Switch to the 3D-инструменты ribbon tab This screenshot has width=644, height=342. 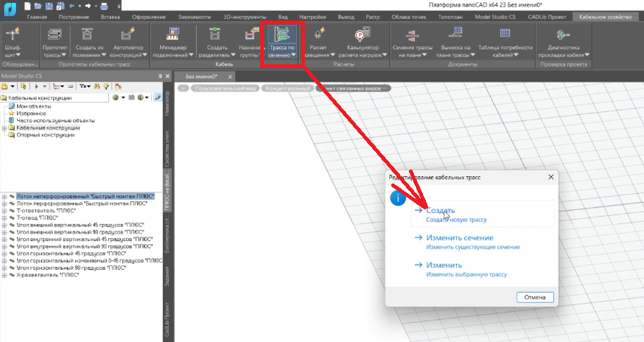(x=245, y=17)
